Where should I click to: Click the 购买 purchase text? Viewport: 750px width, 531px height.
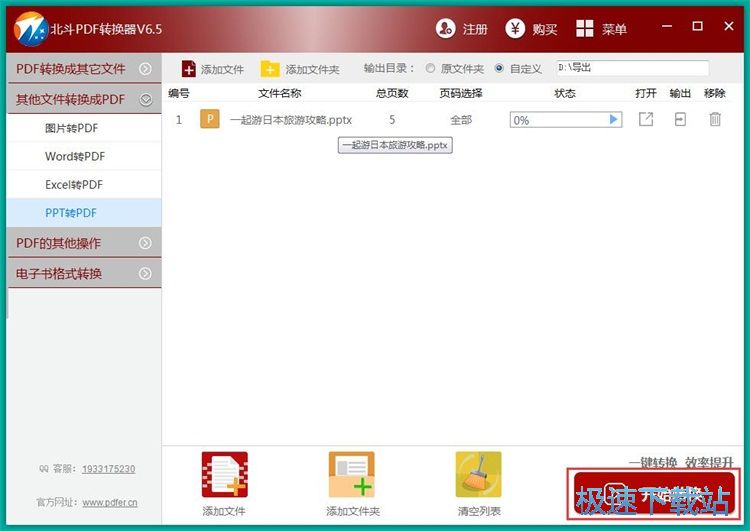(x=545, y=29)
